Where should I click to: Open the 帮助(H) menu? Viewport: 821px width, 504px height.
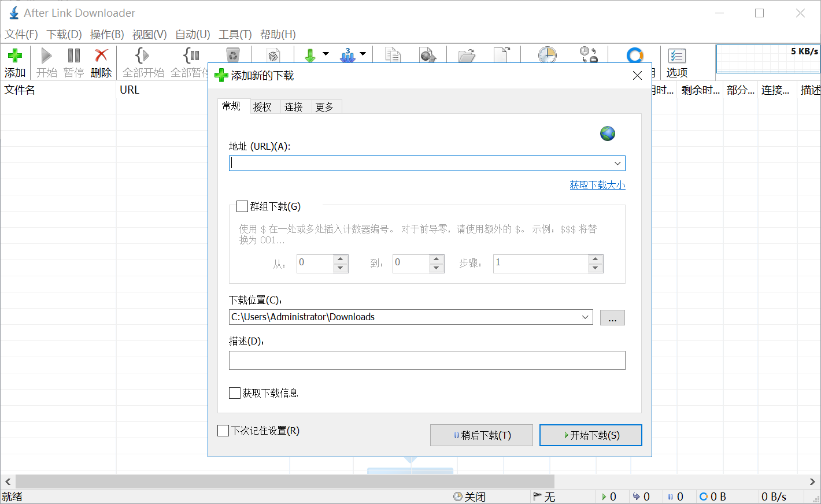point(278,35)
